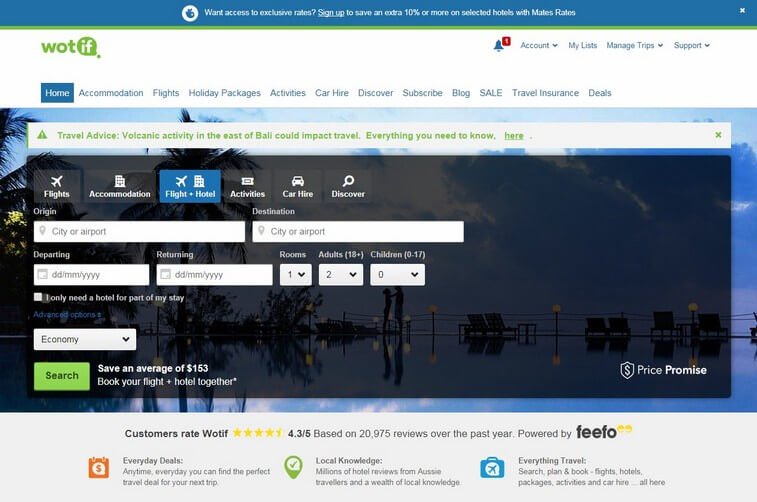Viewport: 757px width, 502px height.
Task: Open the notifications bell icon
Action: click(499, 45)
